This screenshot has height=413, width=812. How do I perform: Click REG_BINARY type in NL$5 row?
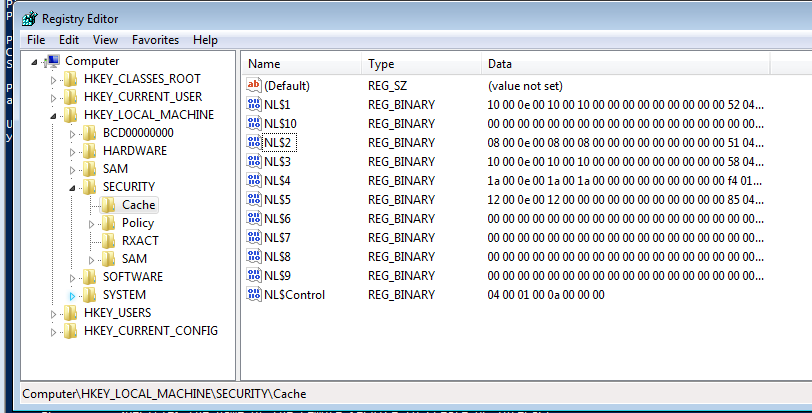[401, 200]
